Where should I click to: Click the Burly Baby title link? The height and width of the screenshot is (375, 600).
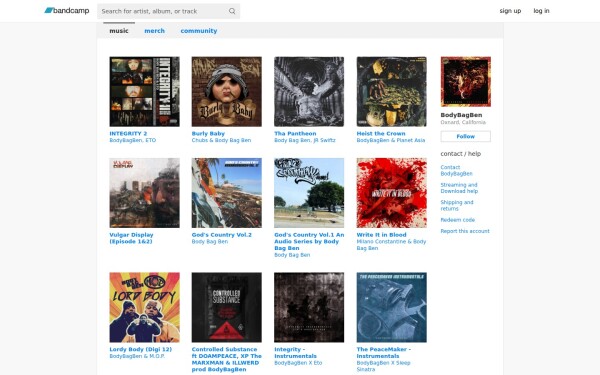point(208,134)
